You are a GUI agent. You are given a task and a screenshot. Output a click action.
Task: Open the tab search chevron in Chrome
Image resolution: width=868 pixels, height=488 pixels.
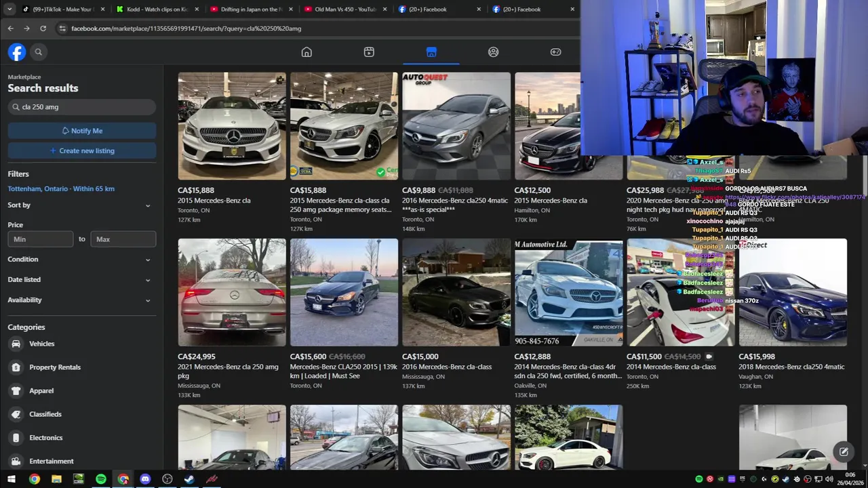(x=10, y=9)
